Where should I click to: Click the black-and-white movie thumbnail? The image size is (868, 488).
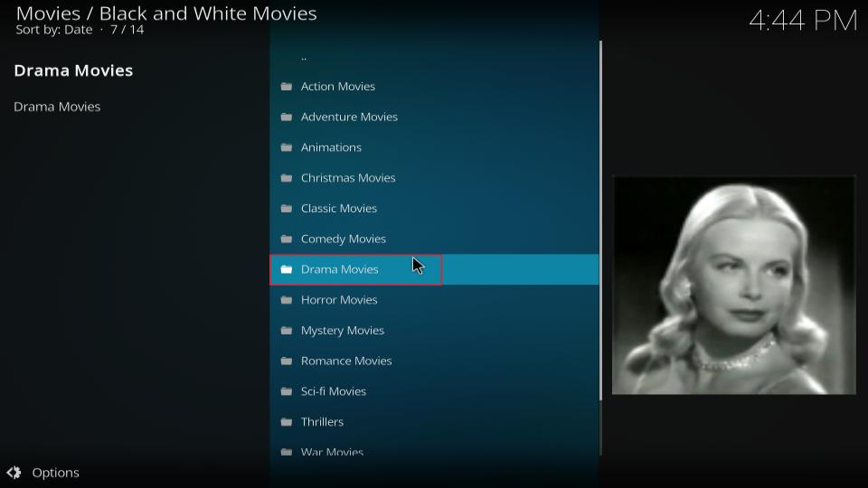[733, 286]
